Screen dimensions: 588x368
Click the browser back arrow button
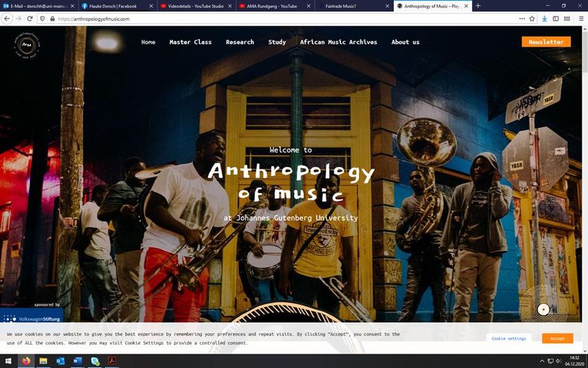click(7, 19)
